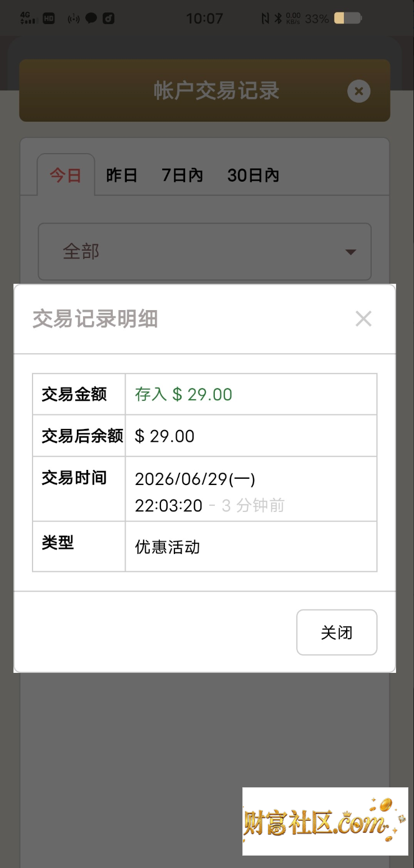
Task: Tap the Bluetooth status icon
Action: pos(278,19)
